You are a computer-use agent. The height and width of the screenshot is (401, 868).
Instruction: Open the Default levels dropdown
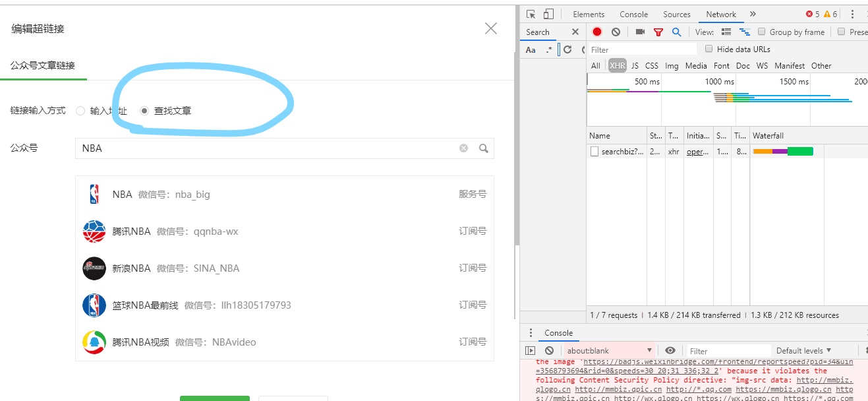804,351
